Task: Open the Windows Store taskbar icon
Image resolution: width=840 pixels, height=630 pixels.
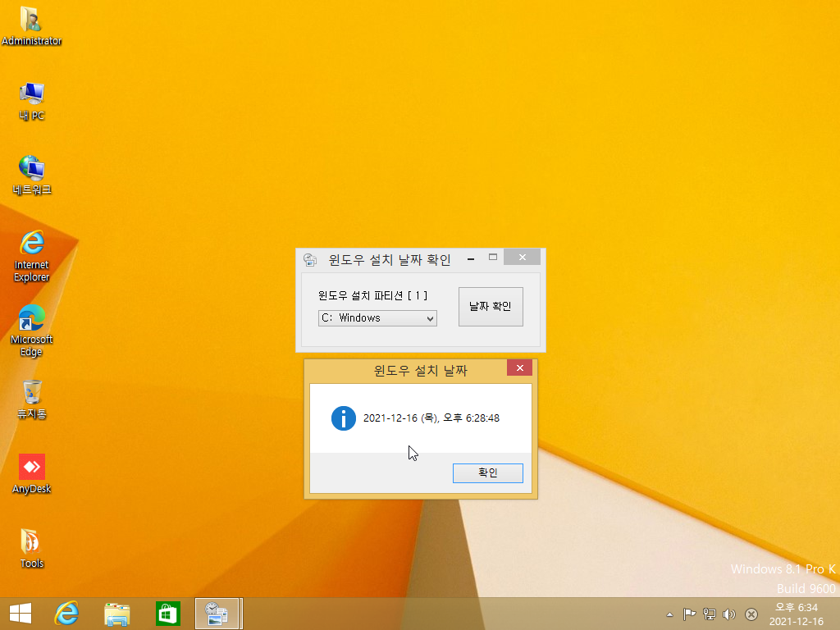Action: click(x=167, y=614)
